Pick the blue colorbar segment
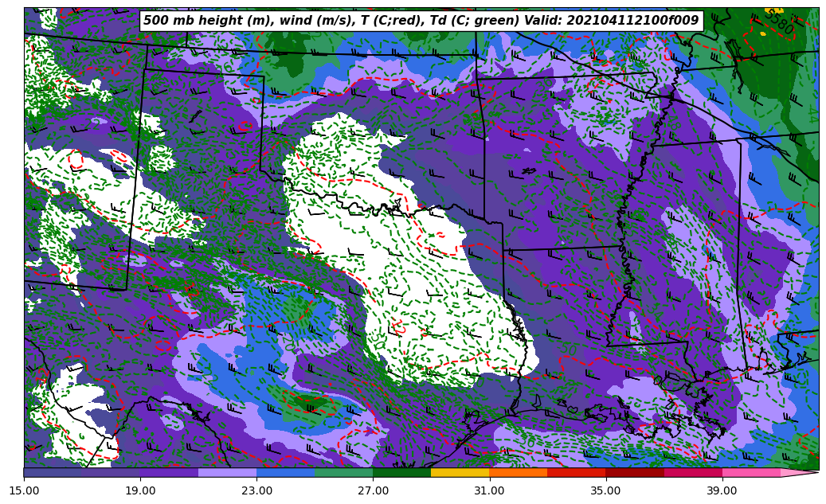The width and height of the screenshot is (826, 504). (285, 473)
